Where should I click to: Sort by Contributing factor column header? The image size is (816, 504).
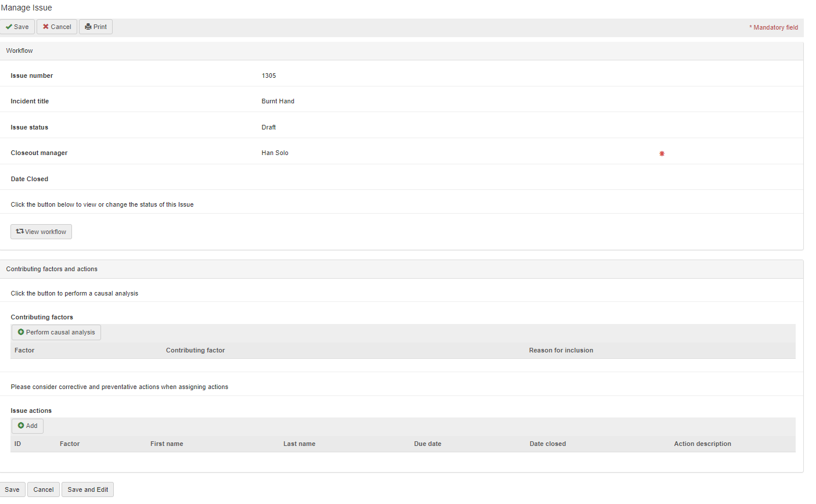point(195,351)
